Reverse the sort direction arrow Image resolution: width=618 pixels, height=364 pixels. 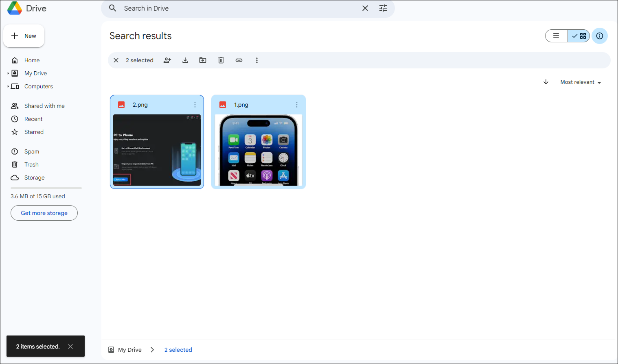[546, 82]
